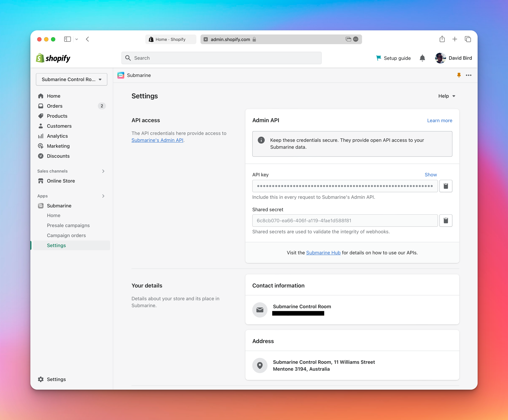The width and height of the screenshot is (508, 420).
Task: Click the search magnifier icon
Action: [128, 58]
